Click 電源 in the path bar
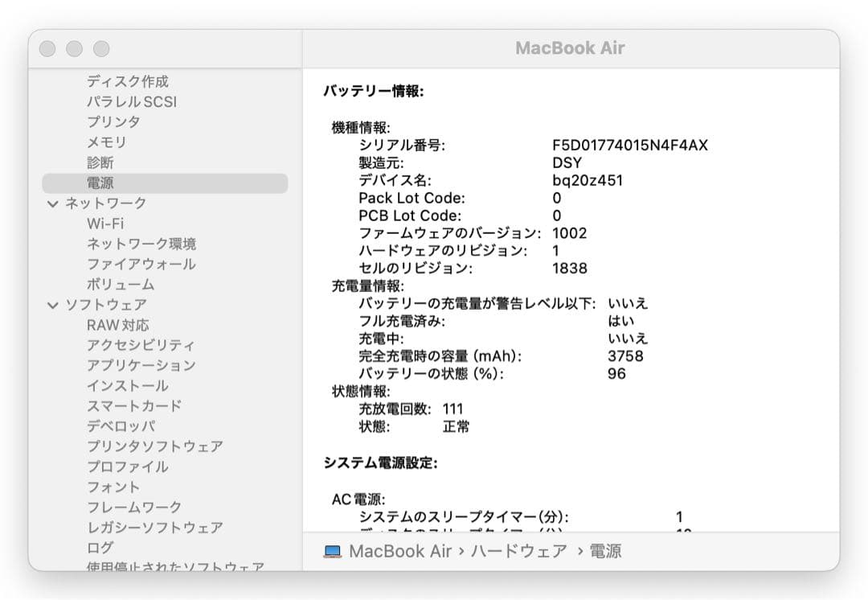The height and width of the screenshot is (600, 868). 605,551
